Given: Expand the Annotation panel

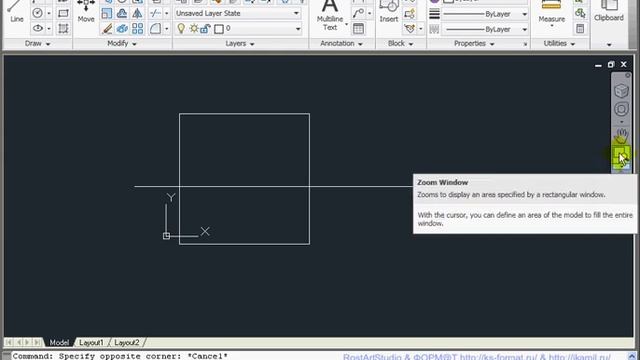Looking at the screenshot, I should click(x=341, y=43).
